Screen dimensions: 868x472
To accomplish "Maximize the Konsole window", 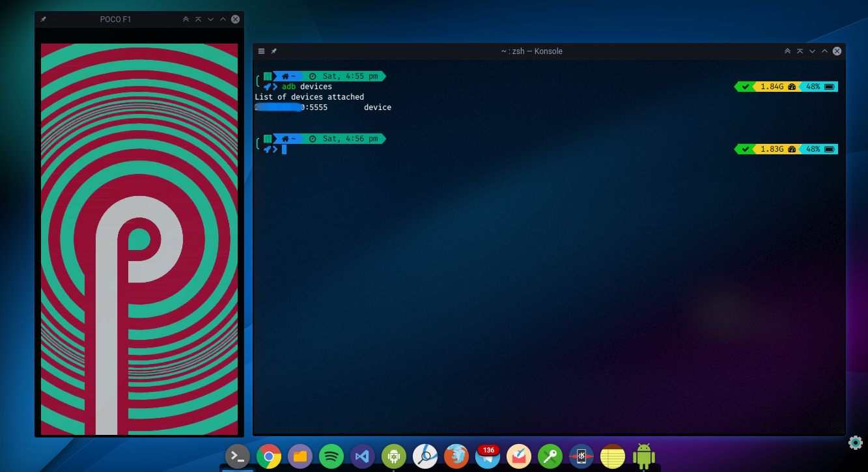I will click(824, 51).
